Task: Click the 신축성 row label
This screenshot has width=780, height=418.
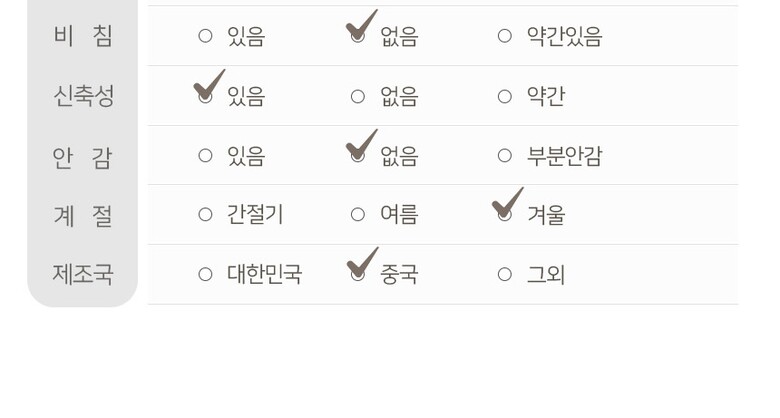Action: (83, 97)
